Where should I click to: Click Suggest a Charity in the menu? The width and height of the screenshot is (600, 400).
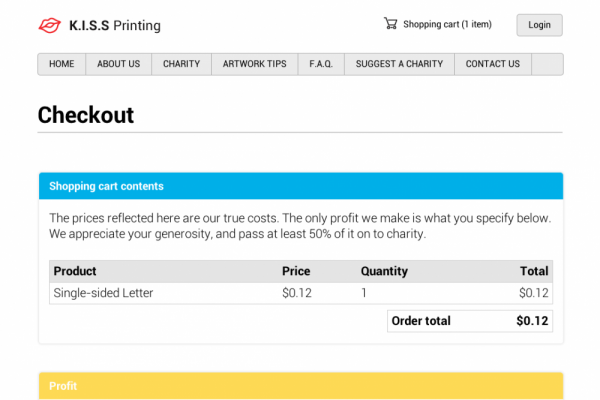[399, 64]
